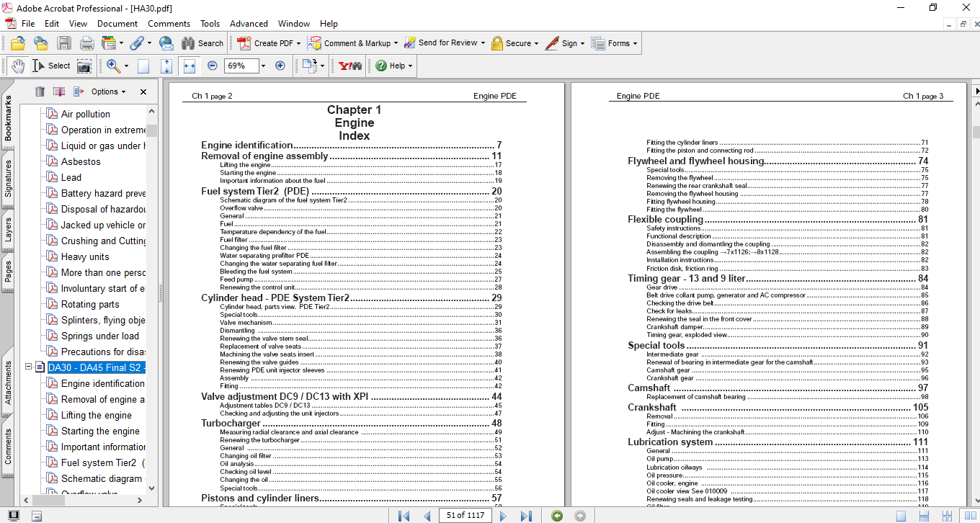The height and width of the screenshot is (523, 980).
Task: Open the zoom percentage dropdown arrow
Action: pyautogui.click(x=263, y=66)
